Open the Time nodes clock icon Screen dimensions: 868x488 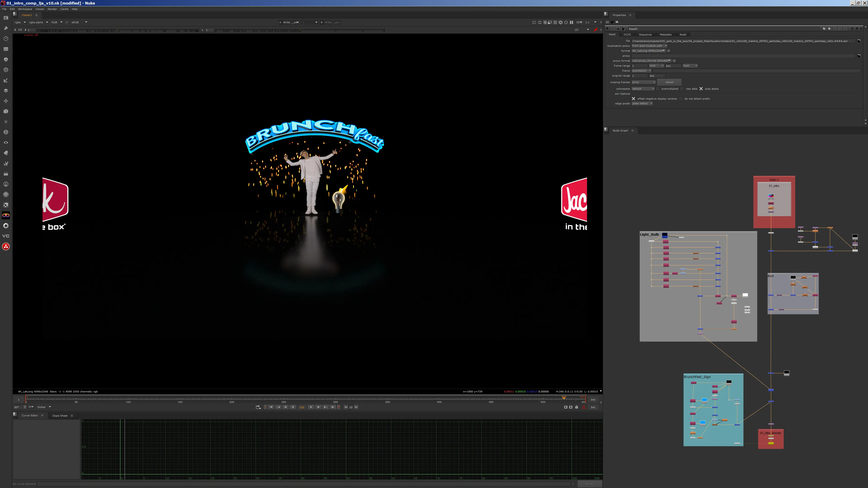point(6,38)
